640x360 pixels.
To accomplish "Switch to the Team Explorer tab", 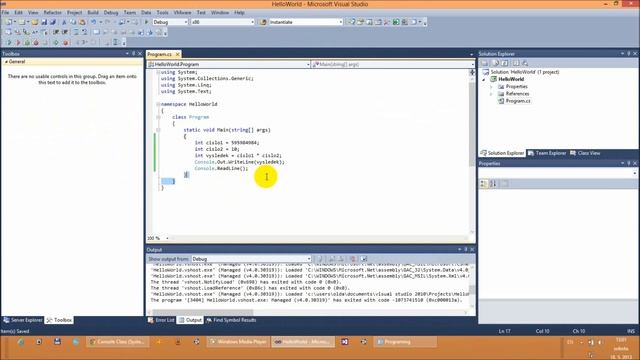I will (547, 153).
